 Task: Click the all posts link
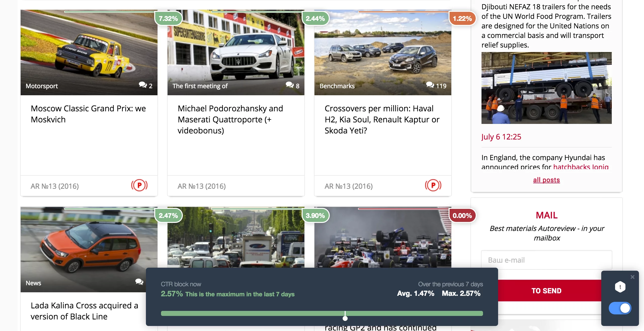coord(546,180)
